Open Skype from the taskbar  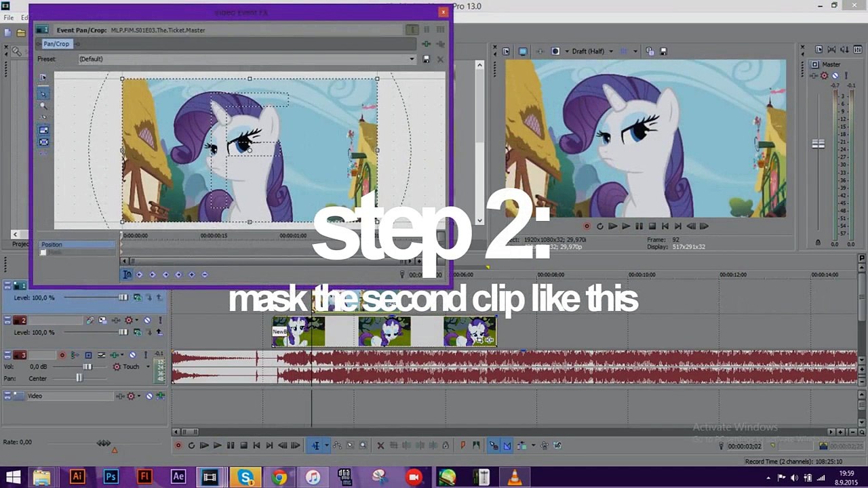click(245, 476)
